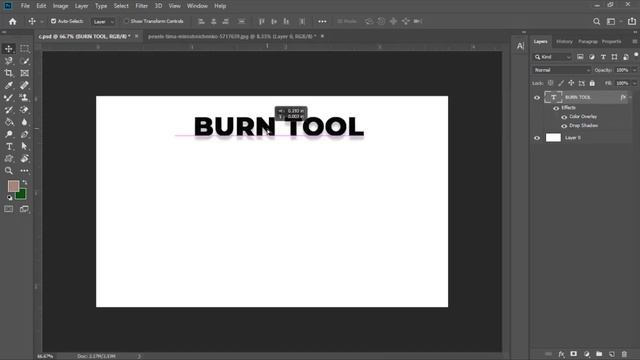Open the Normal blend mode dropdown
The image size is (640, 360).
coord(561,70)
